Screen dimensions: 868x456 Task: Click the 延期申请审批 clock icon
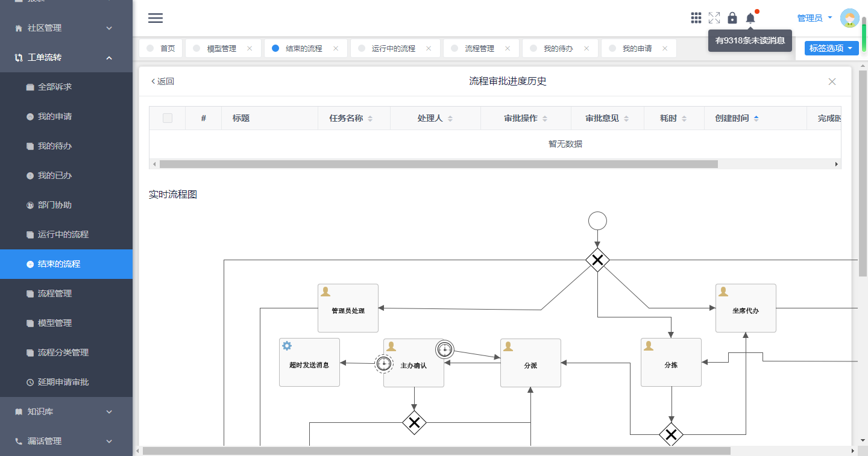tap(30, 383)
